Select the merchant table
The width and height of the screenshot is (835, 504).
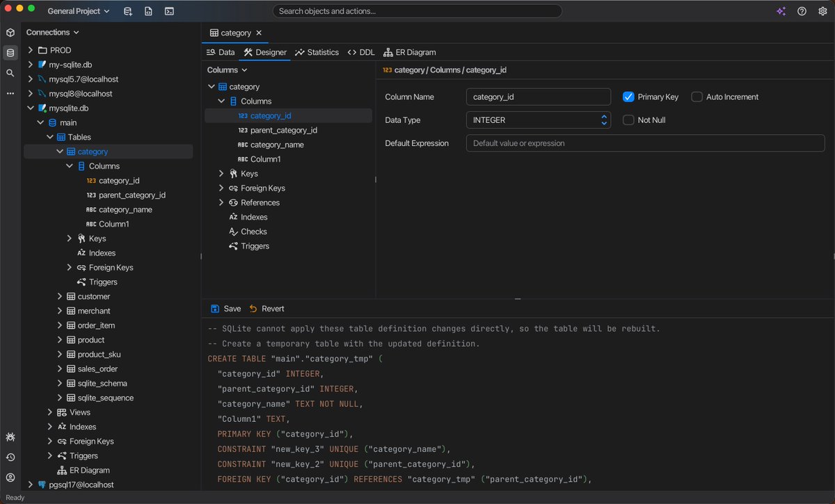point(94,311)
